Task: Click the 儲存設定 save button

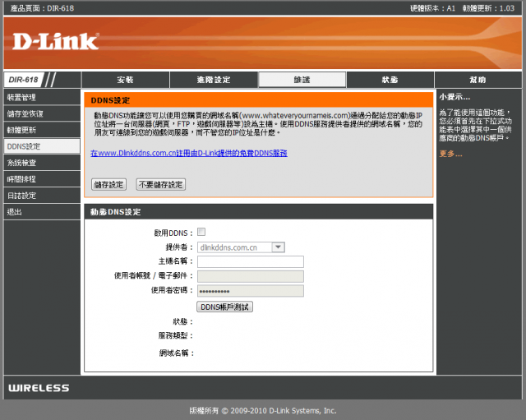Action: point(109,184)
